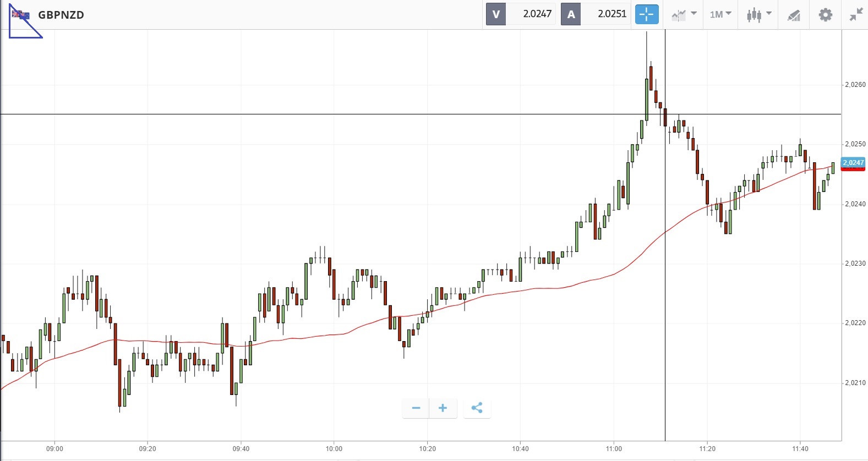
Task: Click the sell price 2.0247
Action: pos(537,14)
